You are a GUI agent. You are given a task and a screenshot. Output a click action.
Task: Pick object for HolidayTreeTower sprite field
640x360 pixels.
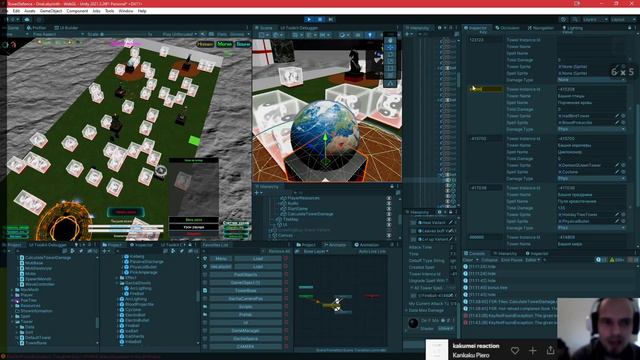pos(623,214)
